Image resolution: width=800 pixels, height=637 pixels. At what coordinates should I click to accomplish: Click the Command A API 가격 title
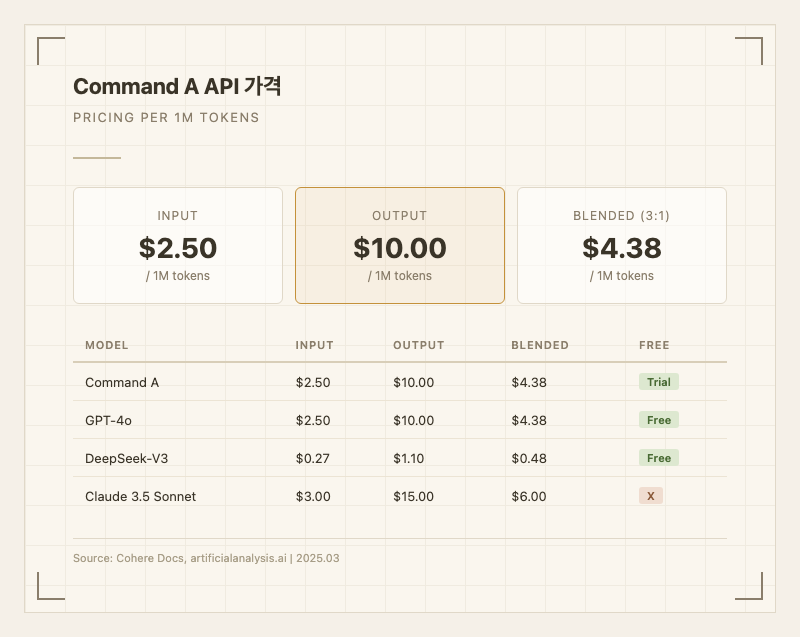177,87
